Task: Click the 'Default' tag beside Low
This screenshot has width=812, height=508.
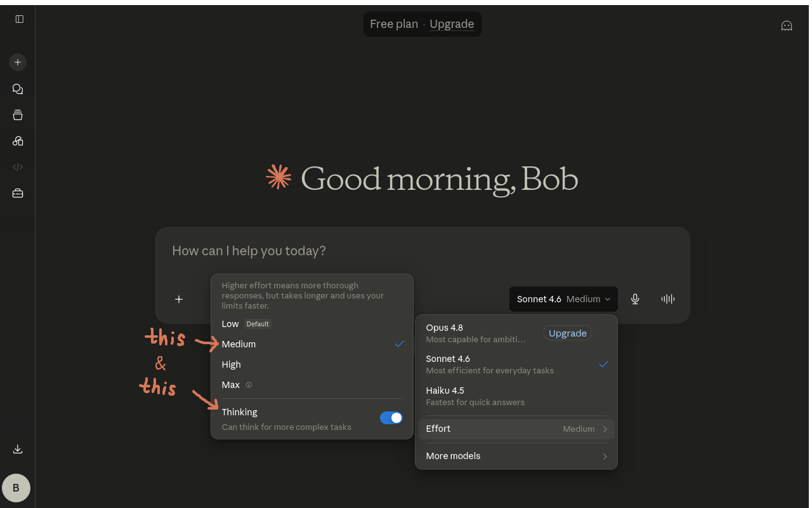Action: click(258, 324)
